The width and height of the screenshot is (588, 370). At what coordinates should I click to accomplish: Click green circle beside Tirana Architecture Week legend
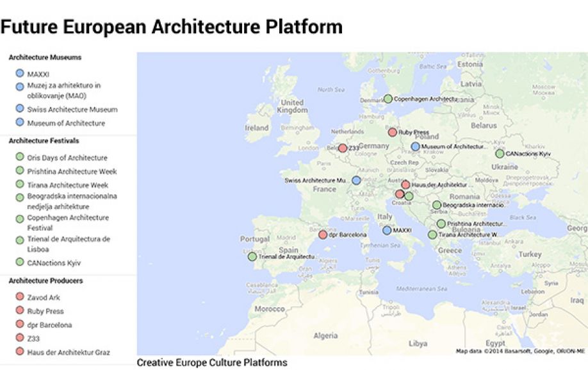tap(20, 184)
